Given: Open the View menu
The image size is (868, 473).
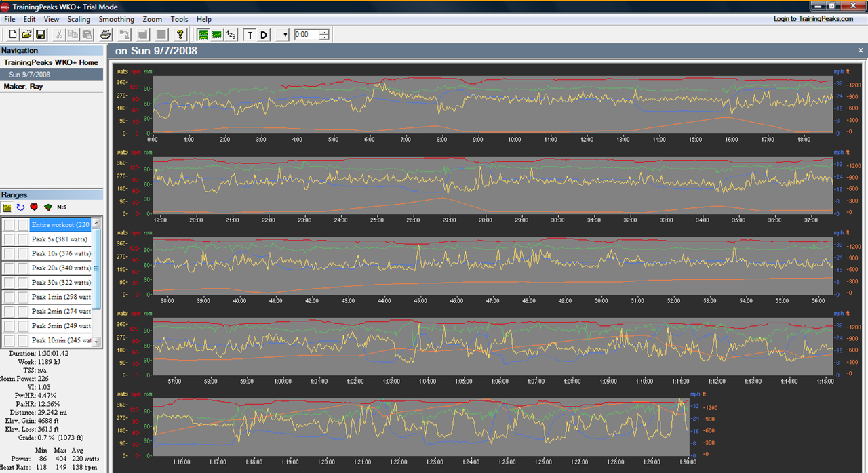Looking at the screenshot, I should click(52, 19).
